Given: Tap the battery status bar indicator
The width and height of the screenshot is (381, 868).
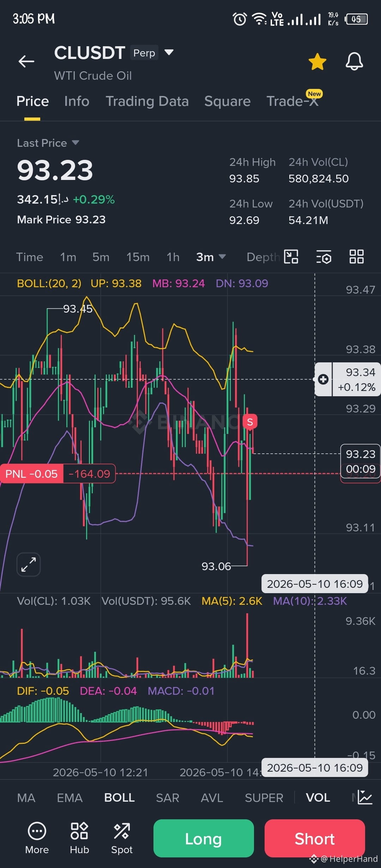Looking at the screenshot, I should pyautogui.click(x=357, y=19).
